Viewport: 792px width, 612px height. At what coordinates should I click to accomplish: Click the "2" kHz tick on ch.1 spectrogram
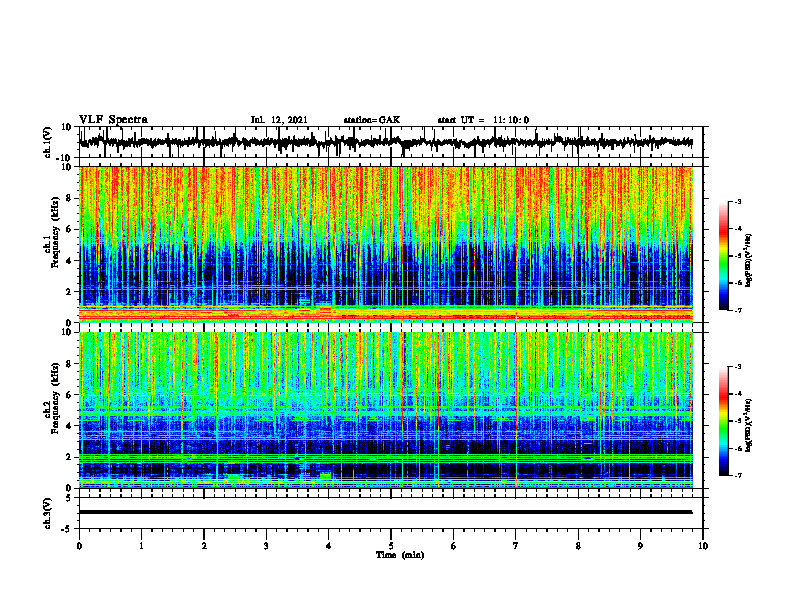point(69,292)
